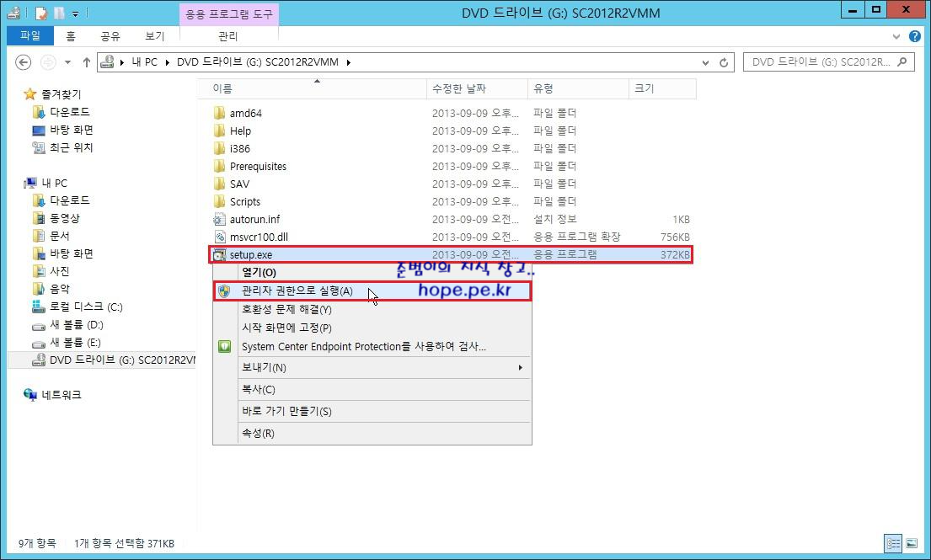
Task: Open 로컬 디스크 (C:) in navigation pane
Action: pos(86,307)
